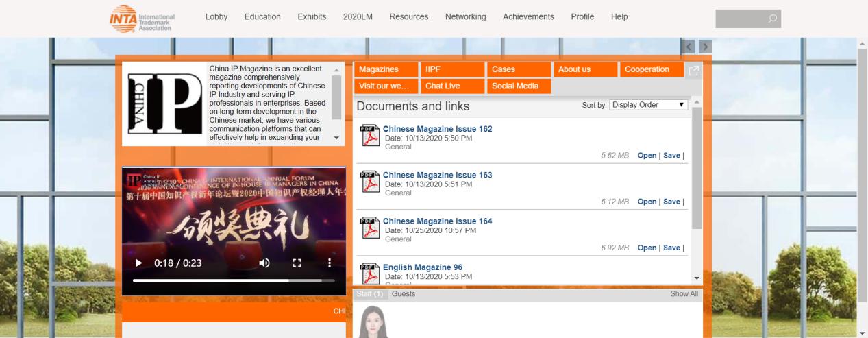Open Profile menu item

click(x=582, y=16)
